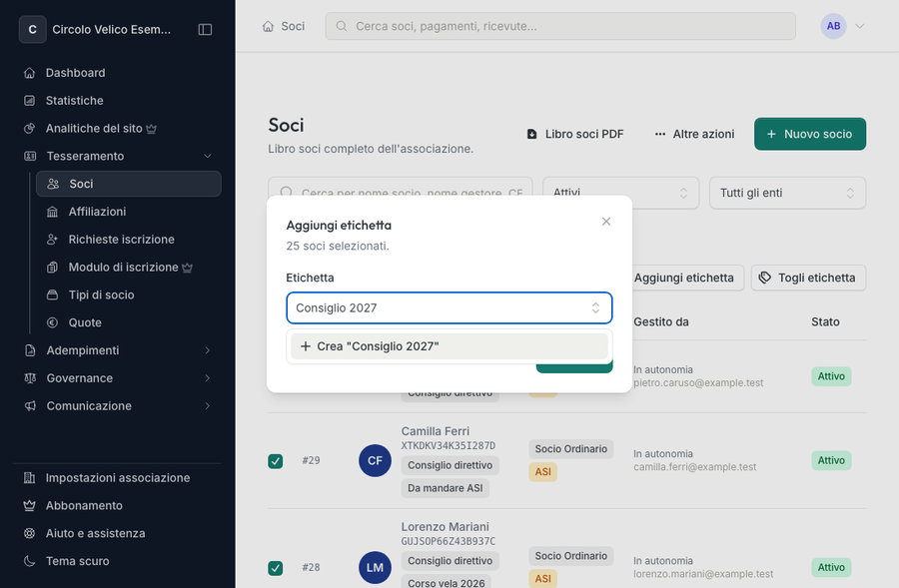Click the Tema scuro moon icon

click(x=30, y=561)
